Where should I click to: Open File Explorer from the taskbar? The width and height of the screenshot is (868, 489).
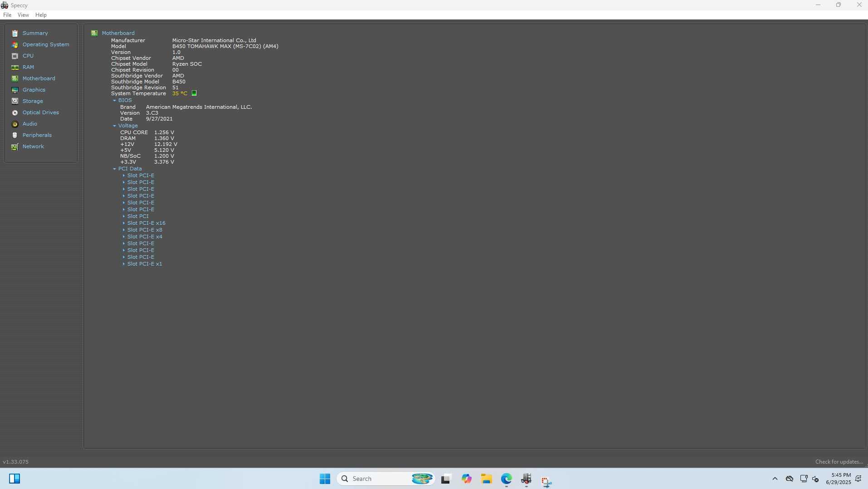(x=487, y=479)
